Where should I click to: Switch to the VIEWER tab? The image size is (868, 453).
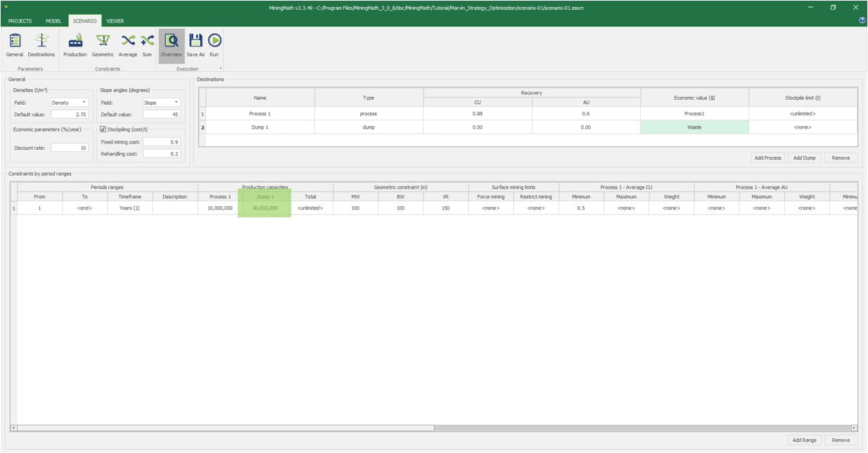pos(115,21)
